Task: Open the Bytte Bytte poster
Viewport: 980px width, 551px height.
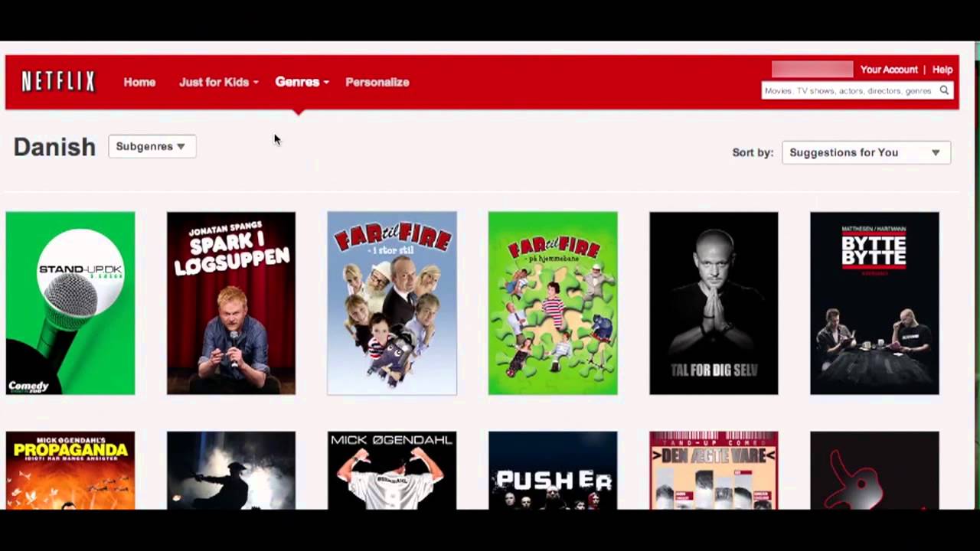Action: tap(874, 303)
